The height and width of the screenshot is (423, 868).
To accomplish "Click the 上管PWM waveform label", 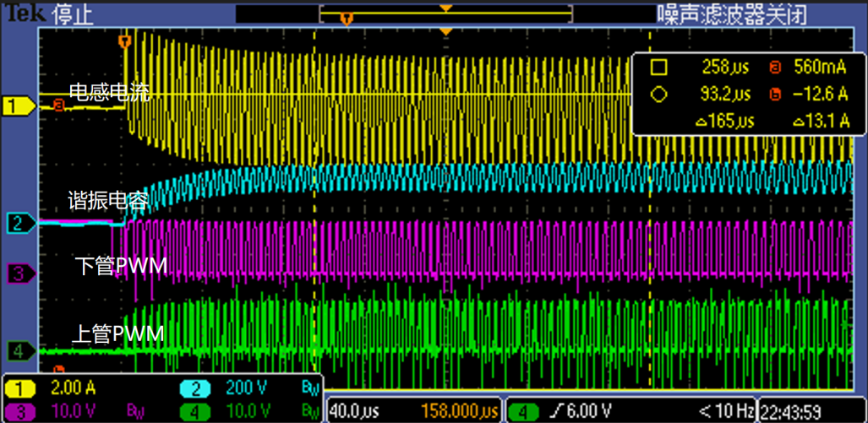I will [x=118, y=335].
